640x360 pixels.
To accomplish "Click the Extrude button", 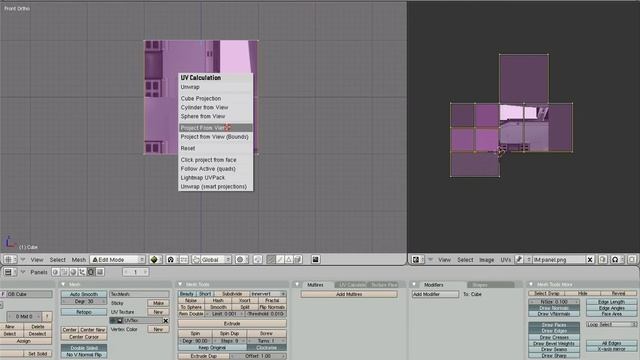I will [232, 324].
